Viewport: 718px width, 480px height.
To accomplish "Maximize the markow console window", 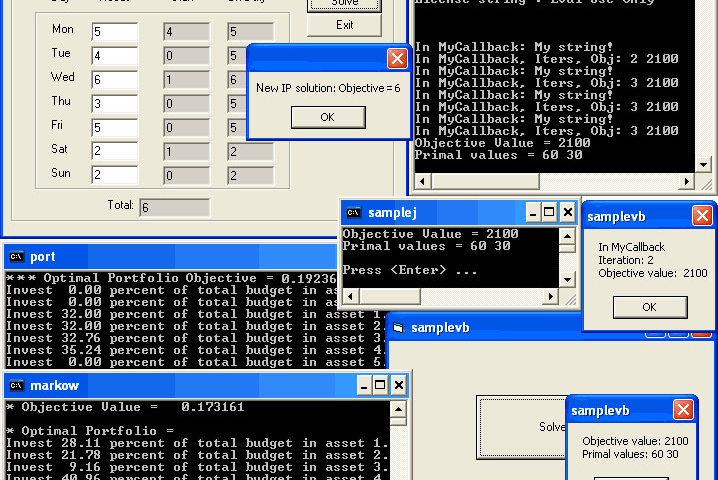I will 380,386.
